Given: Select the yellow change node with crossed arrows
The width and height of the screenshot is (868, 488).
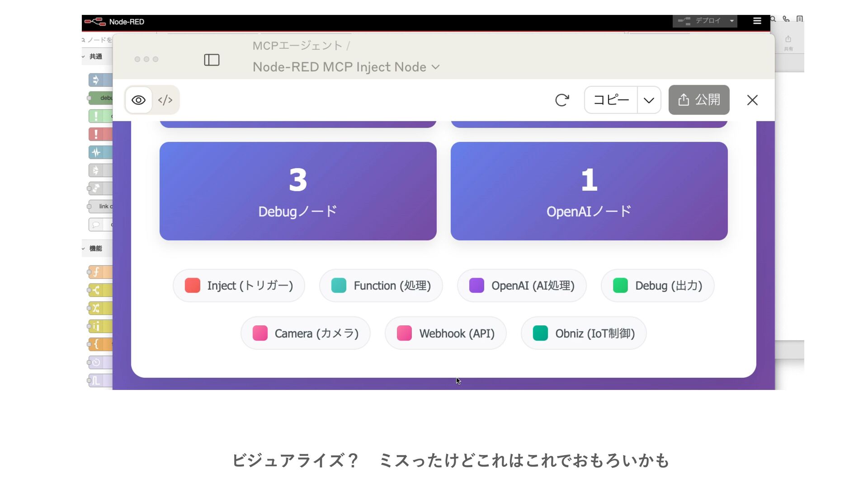Looking at the screenshot, I should tap(100, 308).
